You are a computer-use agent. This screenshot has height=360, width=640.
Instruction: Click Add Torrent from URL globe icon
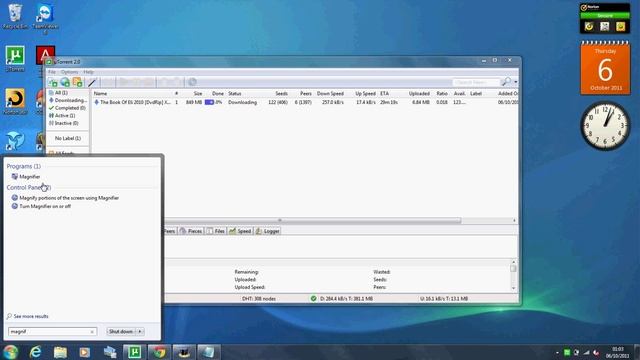click(x=65, y=82)
